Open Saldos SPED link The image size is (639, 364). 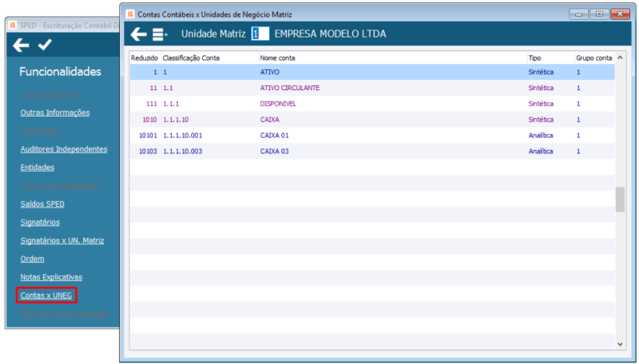point(42,204)
